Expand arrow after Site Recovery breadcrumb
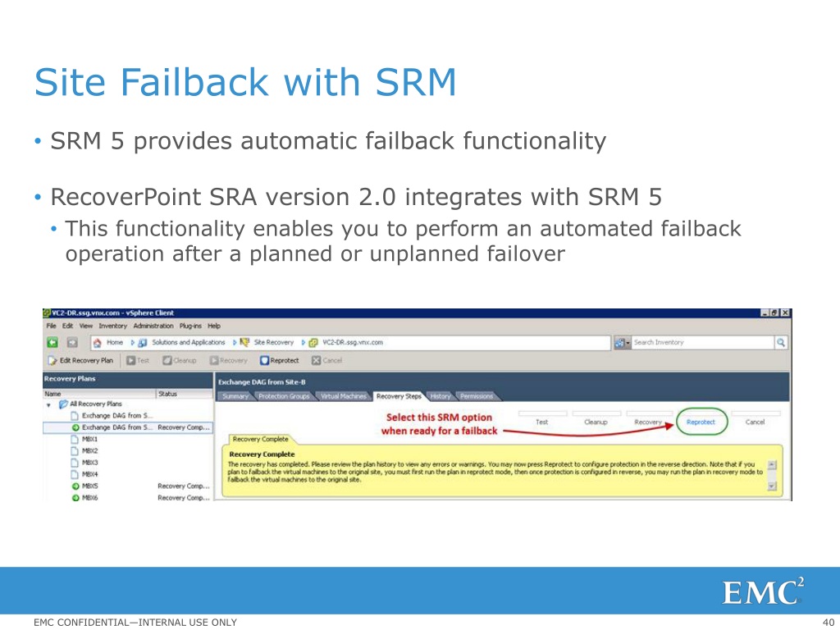 (304, 342)
